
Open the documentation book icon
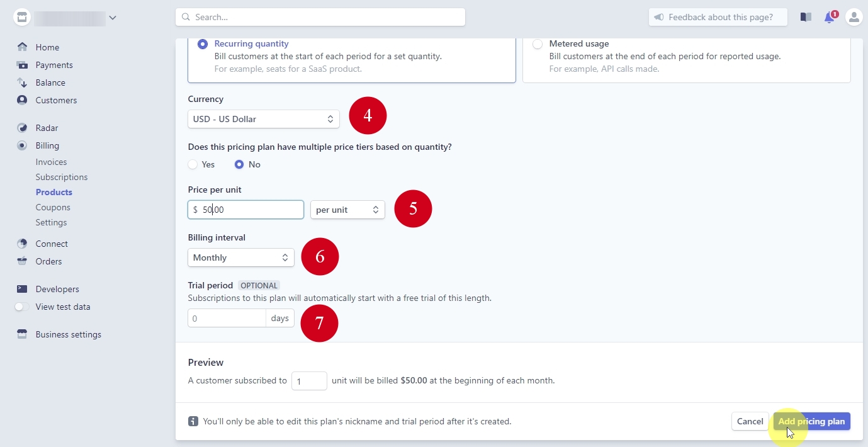(806, 18)
